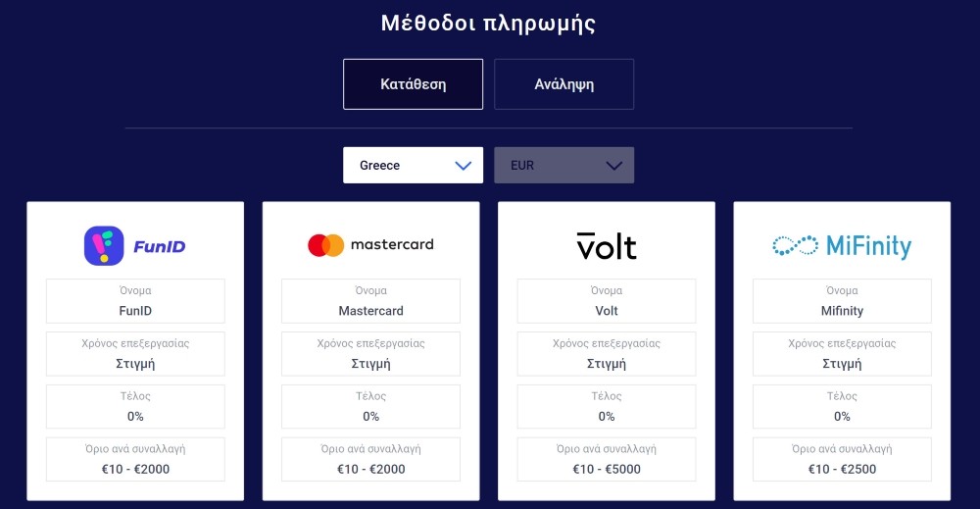The width and height of the screenshot is (980, 509).
Task: Click the Greece dropdown chevron arrow
Action: [x=464, y=166]
